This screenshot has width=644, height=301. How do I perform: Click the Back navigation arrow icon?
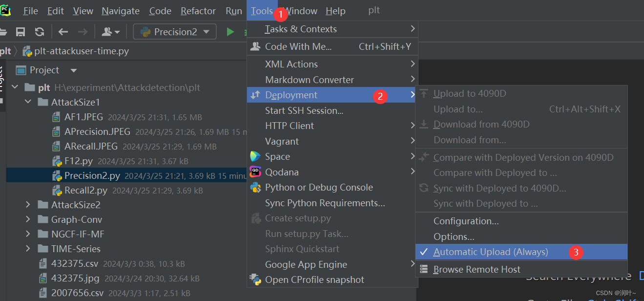tap(63, 31)
